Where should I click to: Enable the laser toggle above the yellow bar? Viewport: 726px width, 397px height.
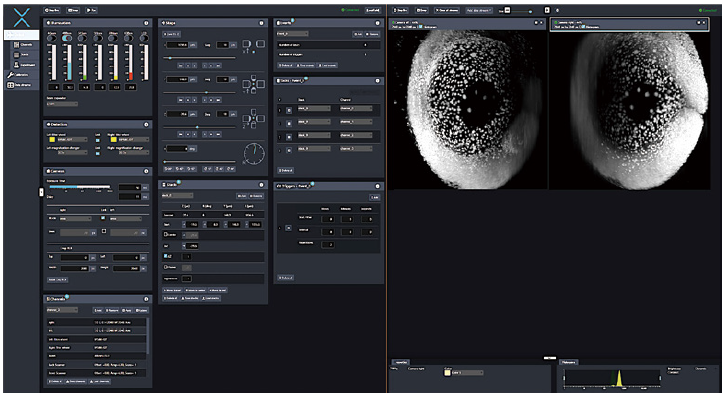[113, 38]
